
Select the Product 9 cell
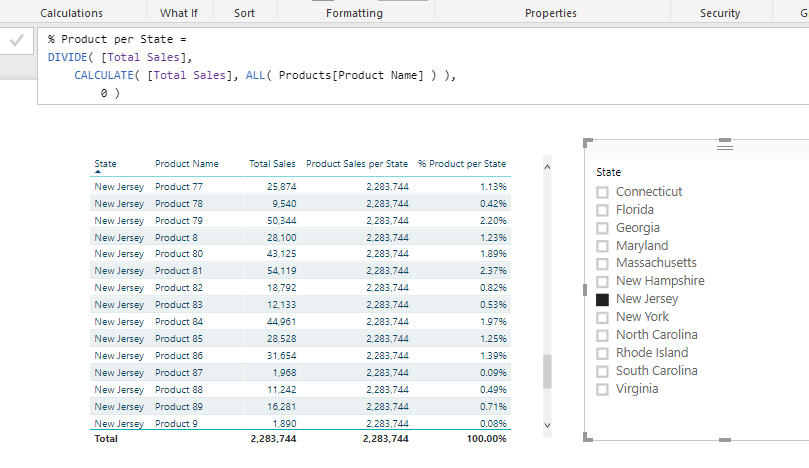click(176, 424)
